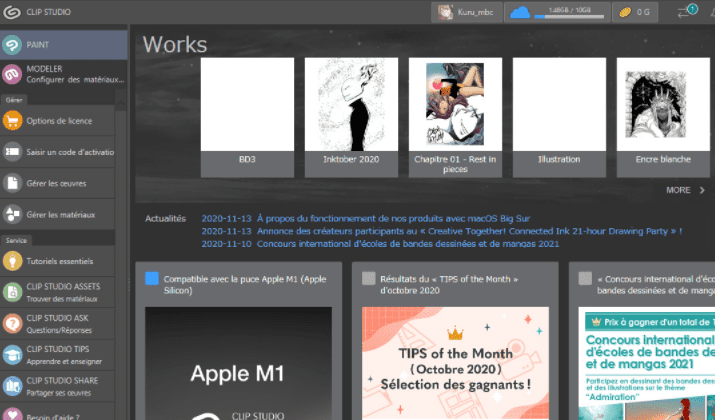Open the Inktober 2020 work thumbnail

[x=351, y=104]
